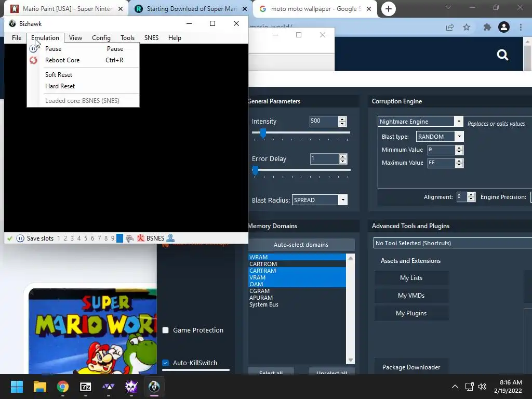Click the Package Downloader button

point(411,367)
